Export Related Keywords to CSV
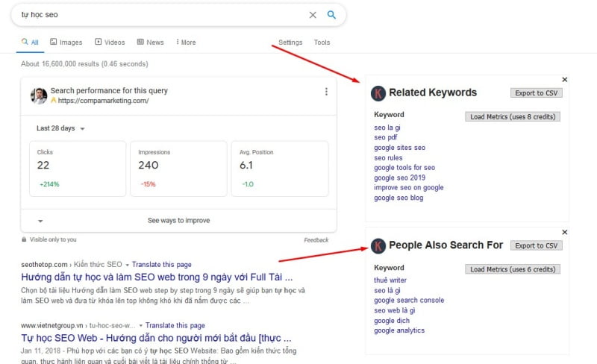 537,93
